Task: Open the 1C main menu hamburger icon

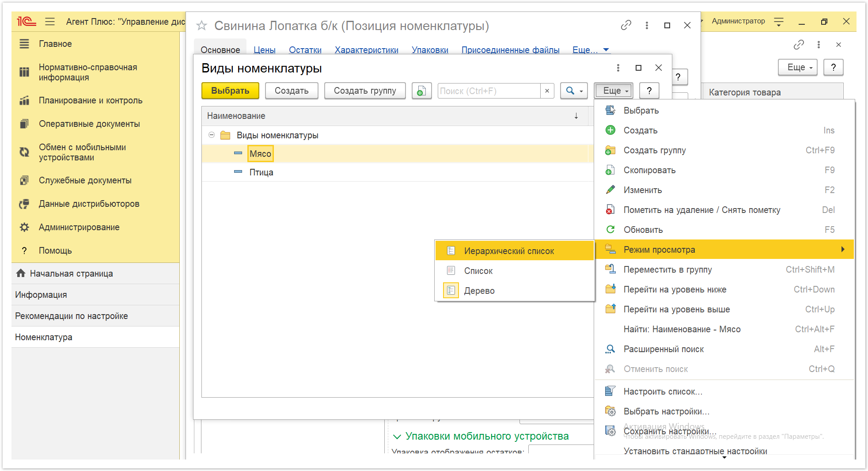Action: click(x=50, y=21)
